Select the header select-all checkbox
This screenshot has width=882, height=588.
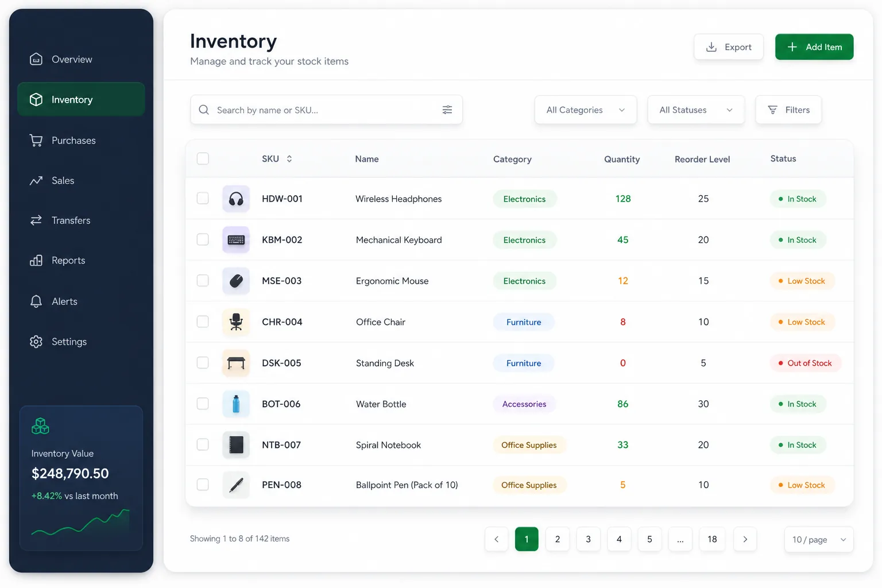click(203, 158)
